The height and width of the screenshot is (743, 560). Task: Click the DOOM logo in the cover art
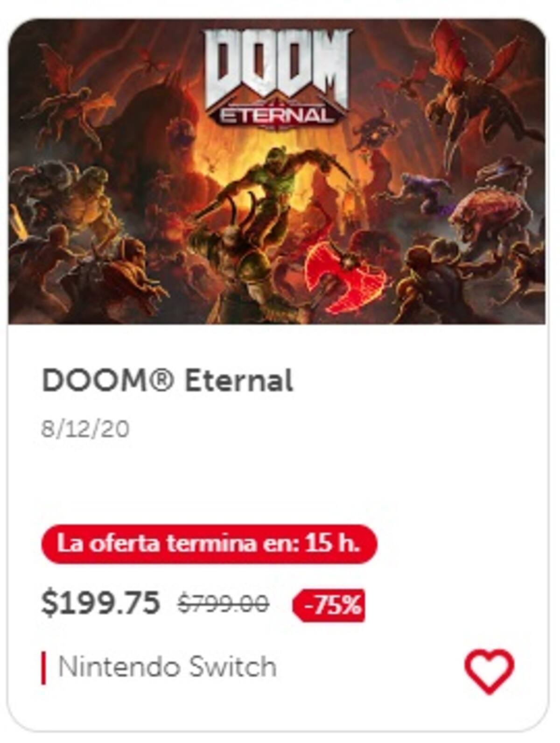(x=278, y=77)
